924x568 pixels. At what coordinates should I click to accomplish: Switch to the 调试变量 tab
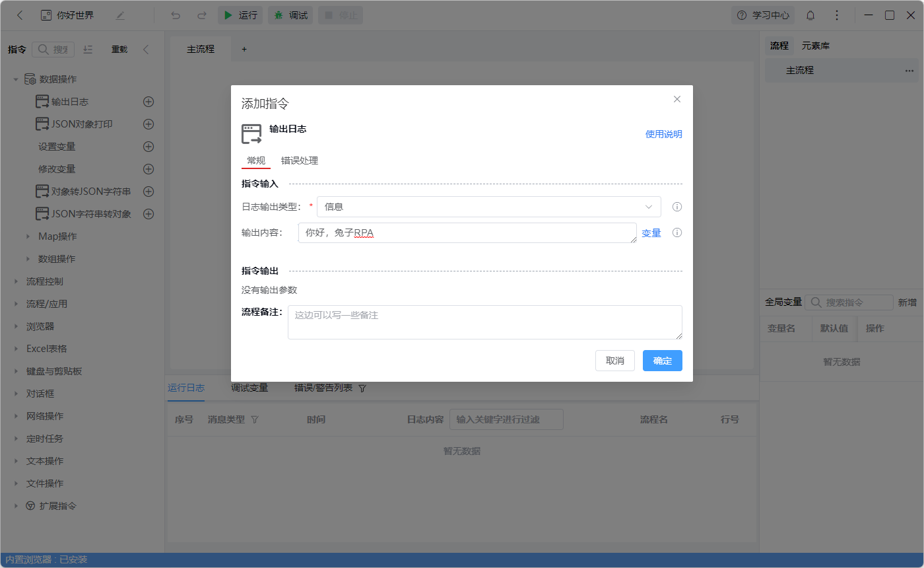pyautogui.click(x=249, y=388)
